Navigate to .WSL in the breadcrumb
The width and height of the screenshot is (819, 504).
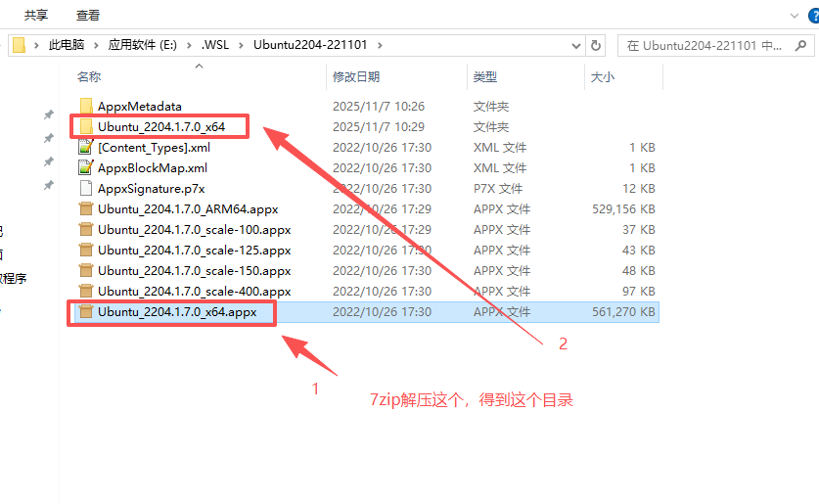pos(215,45)
